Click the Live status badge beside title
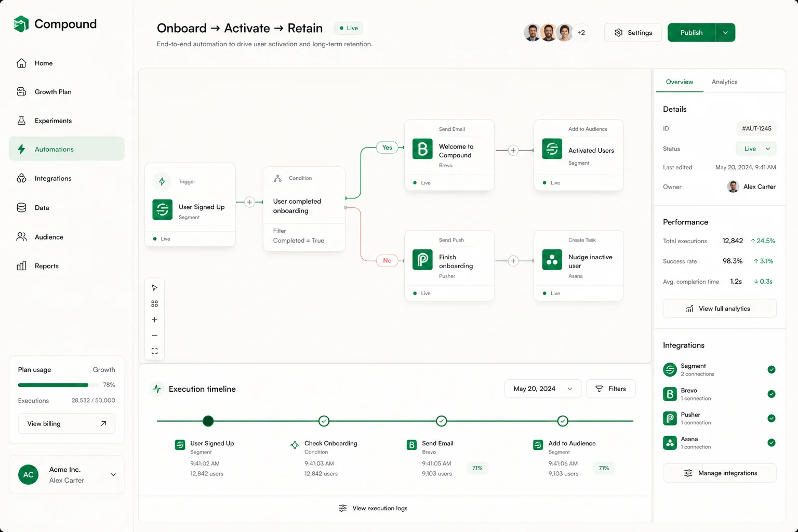 (349, 28)
